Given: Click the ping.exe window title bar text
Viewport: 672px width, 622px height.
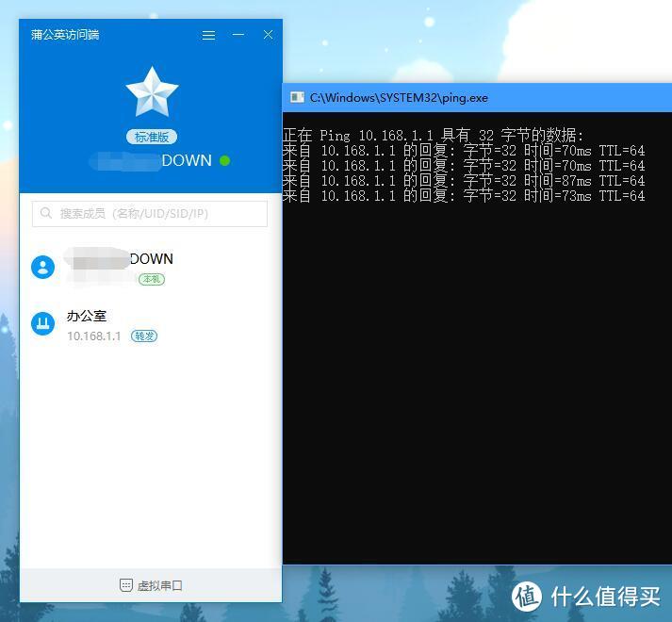Looking at the screenshot, I should [399, 98].
